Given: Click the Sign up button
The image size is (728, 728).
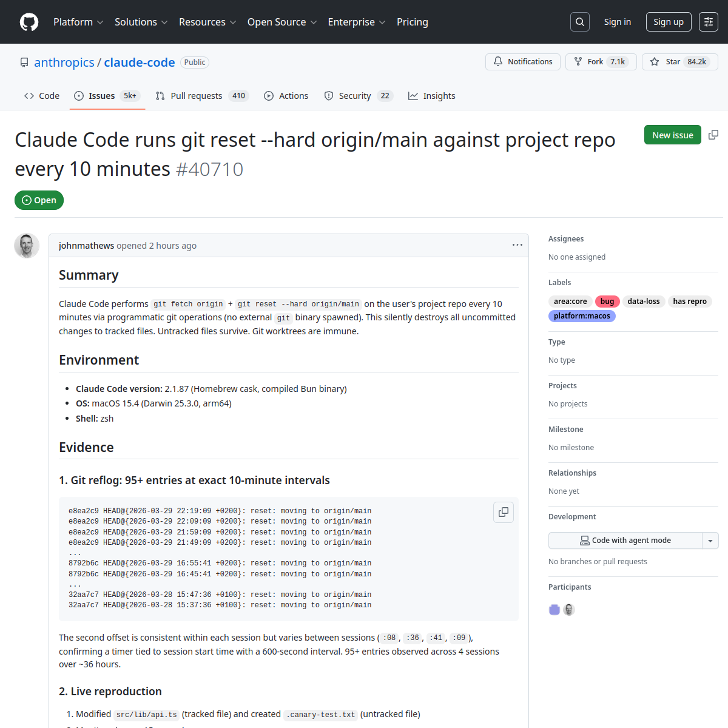Looking at the screenshot, I should coord(669,21).
